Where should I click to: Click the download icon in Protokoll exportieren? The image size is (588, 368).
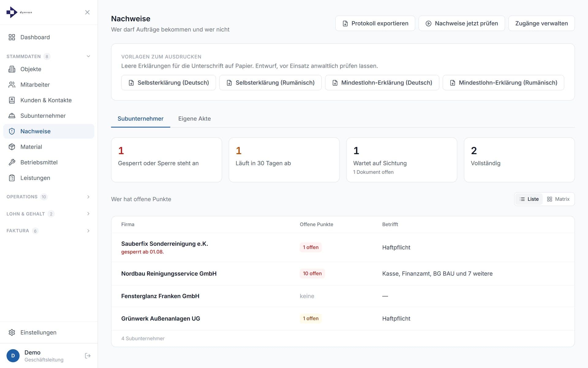(x=345, y=24)
